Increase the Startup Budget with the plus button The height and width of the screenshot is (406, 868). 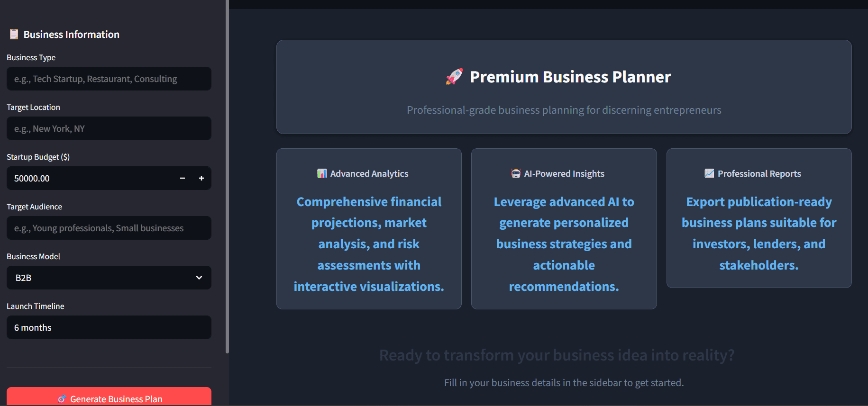(x=201, y=178)
